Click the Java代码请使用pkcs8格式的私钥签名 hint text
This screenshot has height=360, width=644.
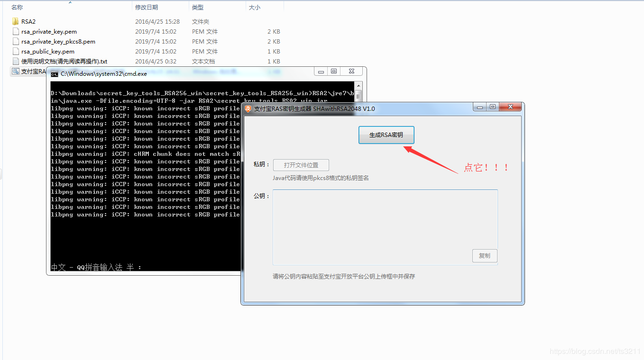pos(321,178)
